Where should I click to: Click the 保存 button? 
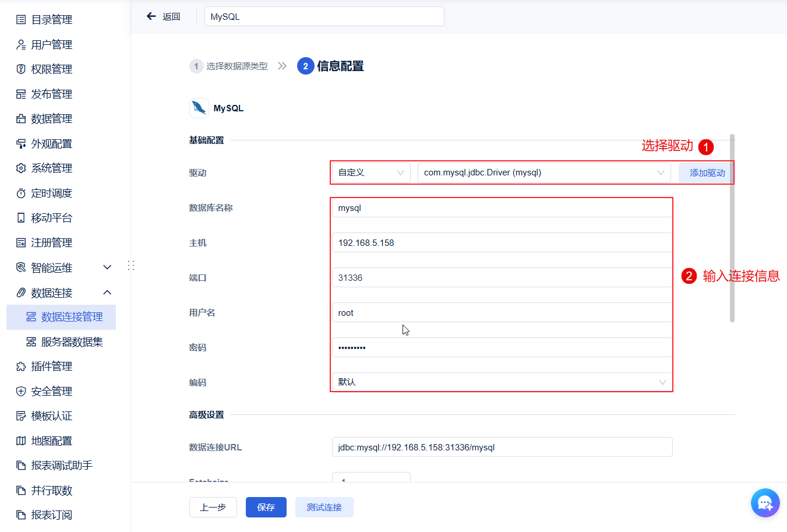pyautogui.click(x=266, y=508)
